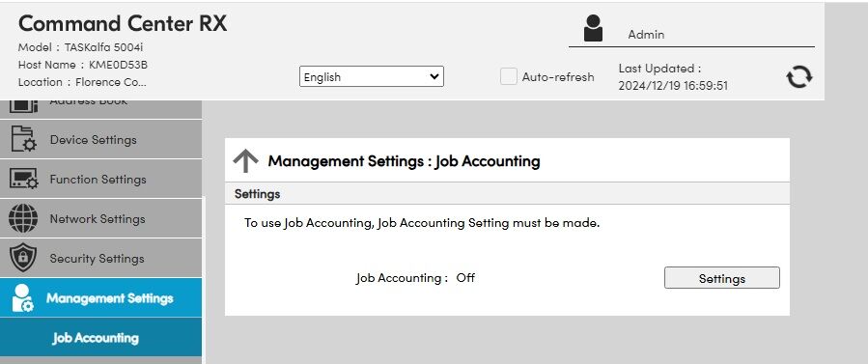
Task: Click the Function Settings panel icon
Action: coord(23,180)
